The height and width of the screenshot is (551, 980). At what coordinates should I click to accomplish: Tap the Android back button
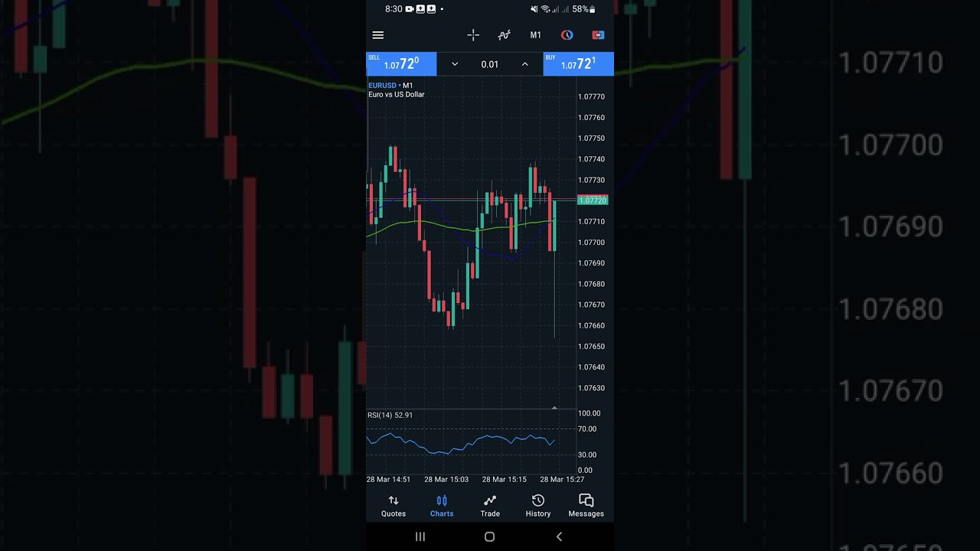(559, 537)
